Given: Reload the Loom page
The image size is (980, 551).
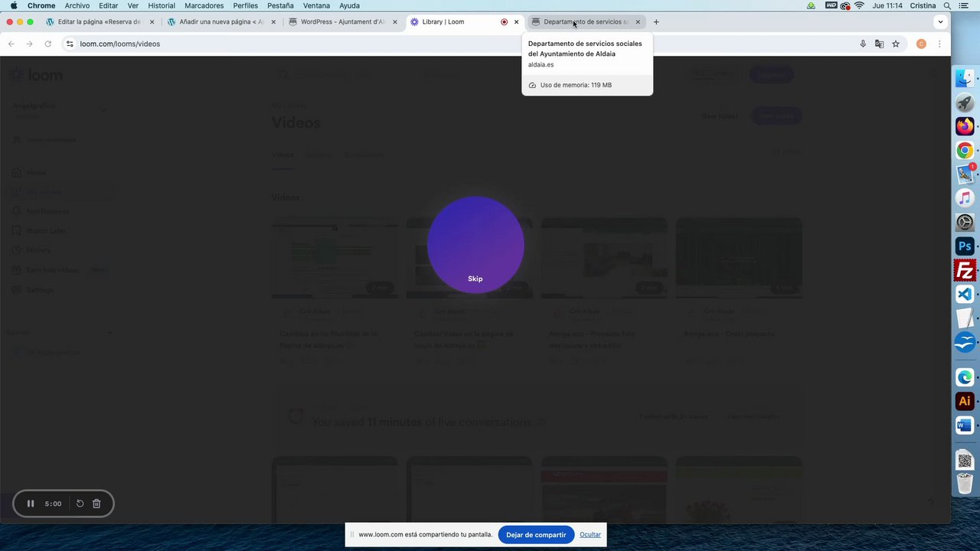Looking at the screenshot, I should coord(47,44).
